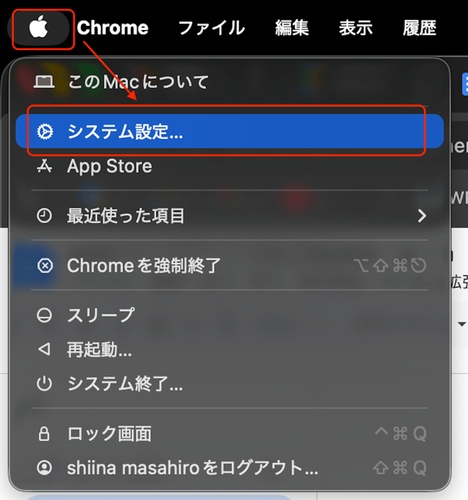Screen dimensions: 468x500
Task: Open the 表示 menu
Action: coord(356,28)
